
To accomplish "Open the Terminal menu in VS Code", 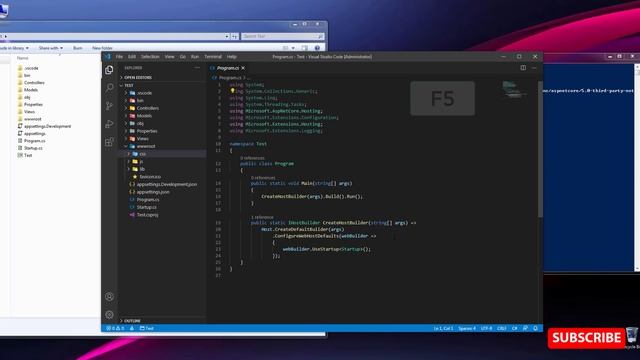I will 213,57.
